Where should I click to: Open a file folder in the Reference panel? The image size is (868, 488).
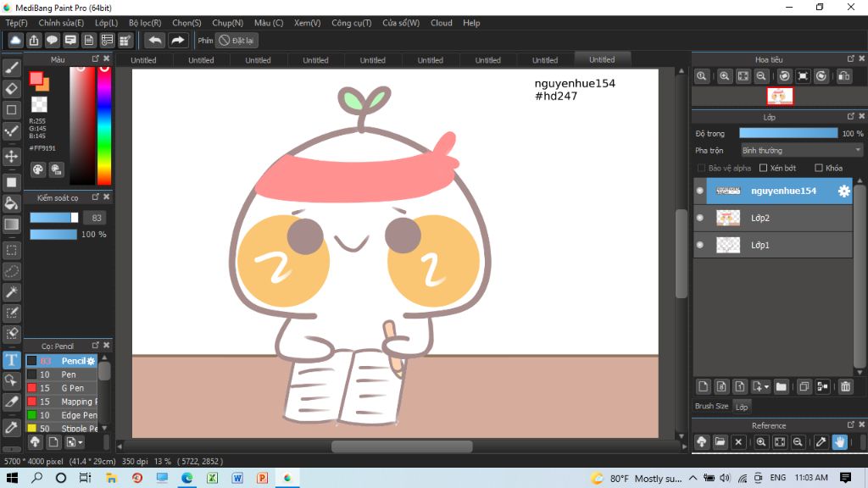[x=720, y=442]
